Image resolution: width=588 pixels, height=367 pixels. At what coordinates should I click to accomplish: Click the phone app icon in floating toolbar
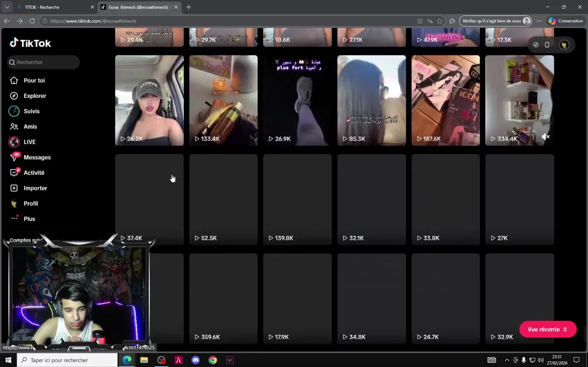point(547,45)
